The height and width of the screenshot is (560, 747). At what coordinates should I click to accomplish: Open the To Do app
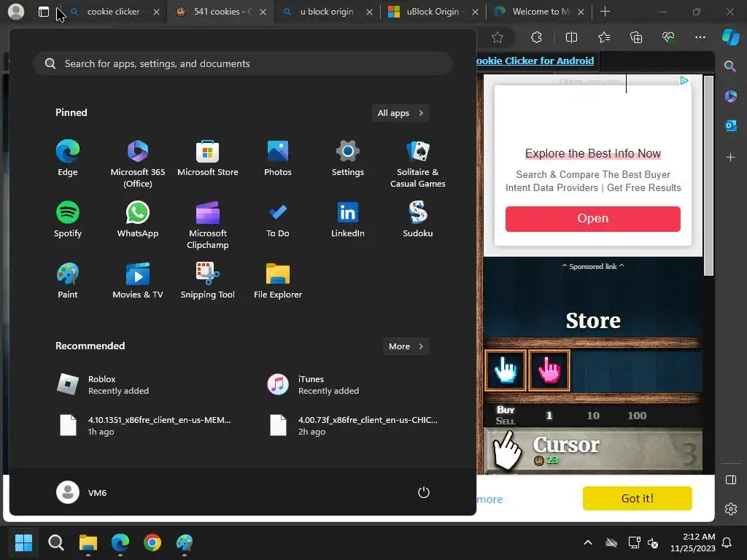coord(278,219)
